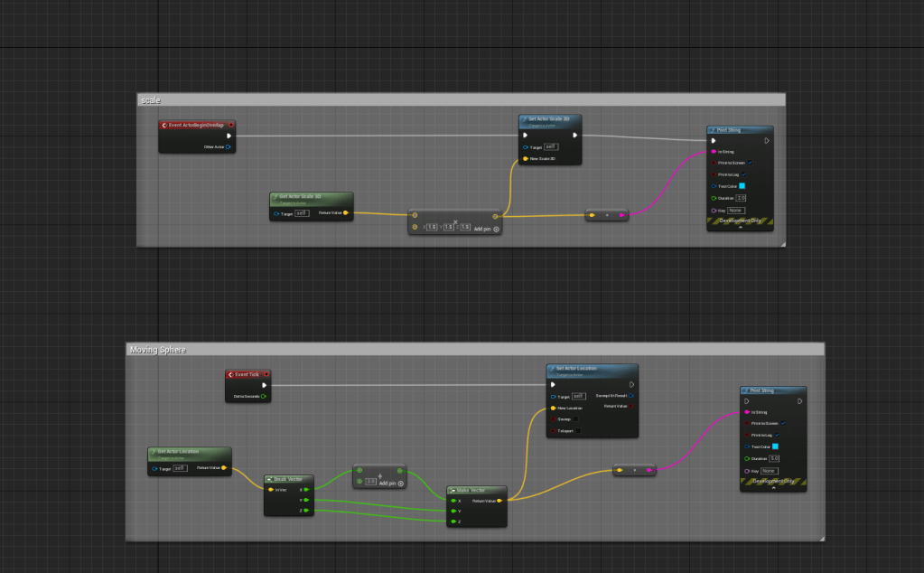This screenshot has height=573, width=924.
Task: Click the New Scale 3D input pin
Action: click(x=526, y=158)
